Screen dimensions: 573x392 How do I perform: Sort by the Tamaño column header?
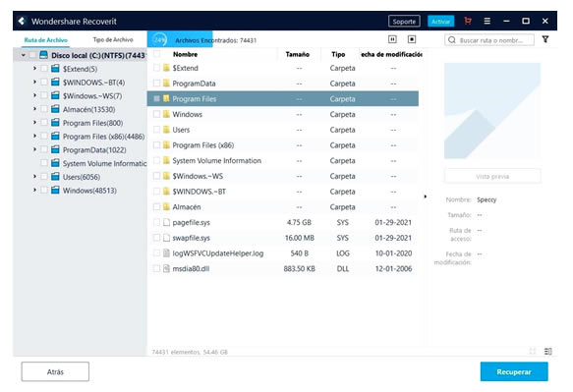tap(298, 54)
